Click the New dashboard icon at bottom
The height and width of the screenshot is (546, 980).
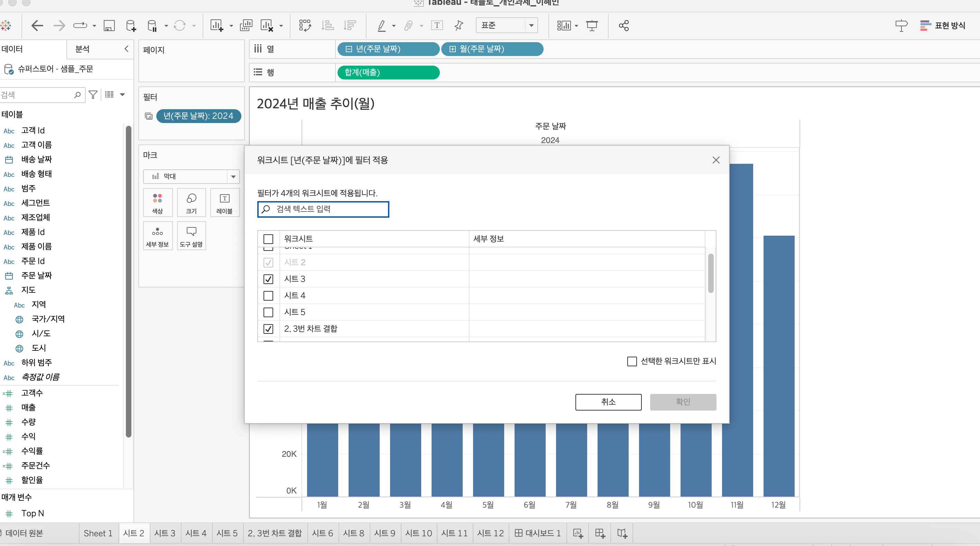point(600,533)
